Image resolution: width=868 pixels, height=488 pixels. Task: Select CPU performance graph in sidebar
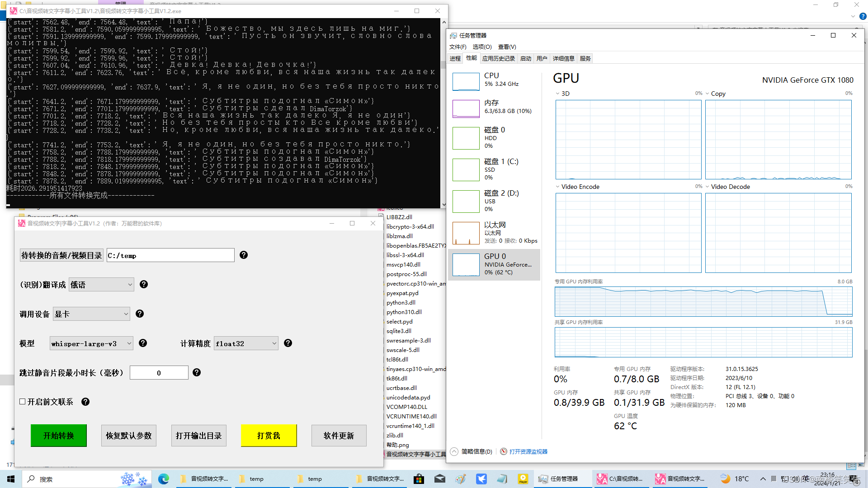click(466, 82)
